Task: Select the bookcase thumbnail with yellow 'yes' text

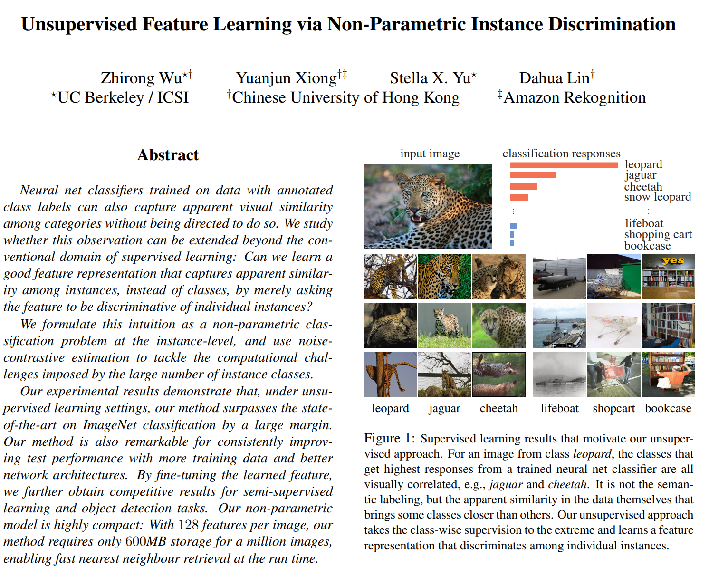Action: [668, 276]
